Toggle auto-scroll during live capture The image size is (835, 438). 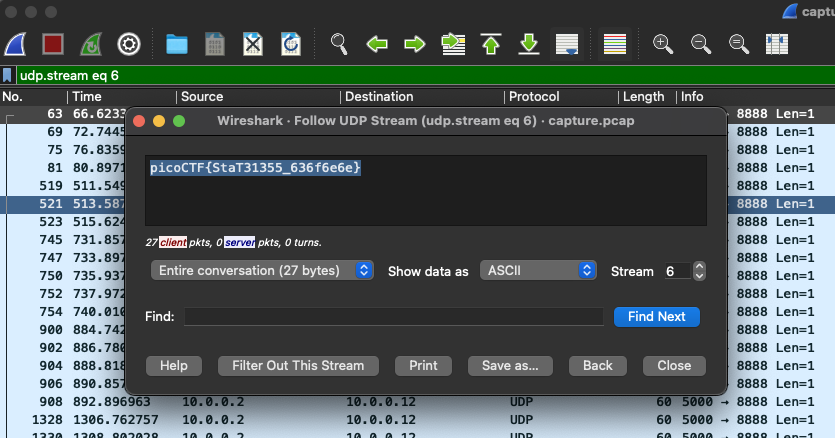(x=567, y=44)
